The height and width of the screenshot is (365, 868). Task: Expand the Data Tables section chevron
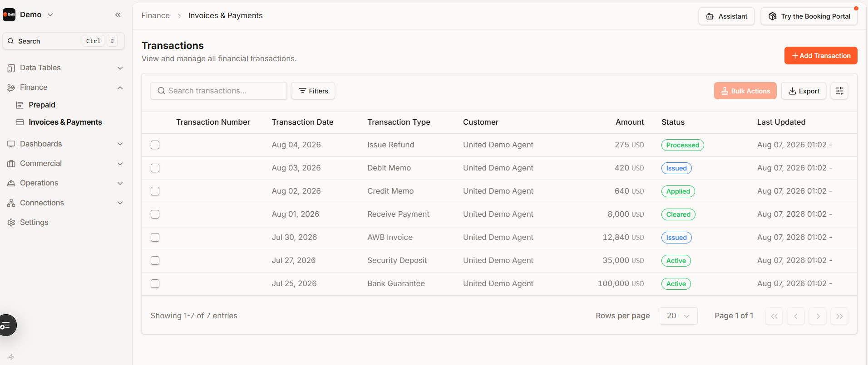pyautogui.click(x=120, y=68)
